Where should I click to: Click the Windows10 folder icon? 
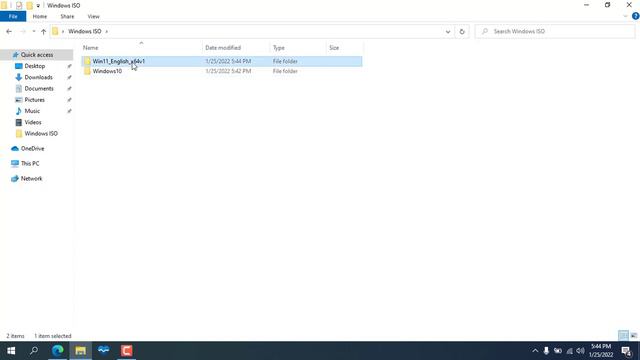[x=87, y=71]
